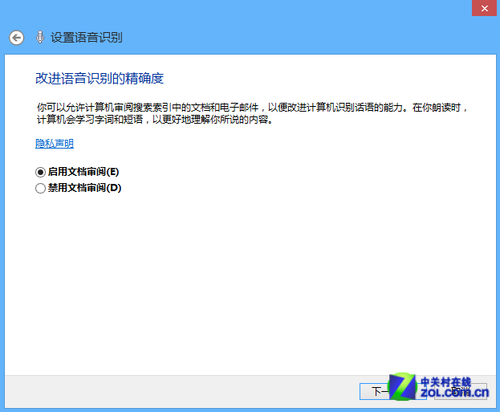Click the title text 设置语音识别
This screenshot has width=500, height=412.
tap(86, 37)
